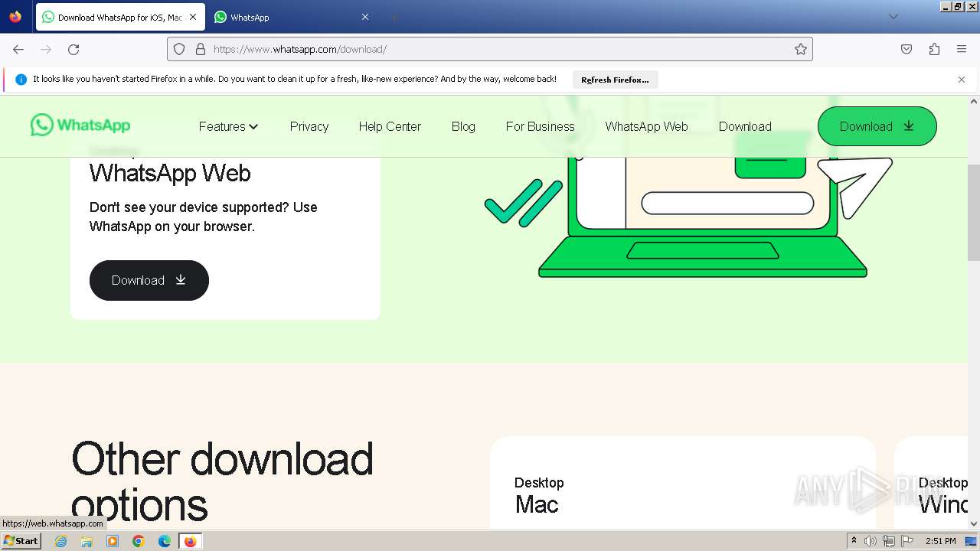Expand the Features dropdown menu
980x551 pixels.
tap(228, 126)
